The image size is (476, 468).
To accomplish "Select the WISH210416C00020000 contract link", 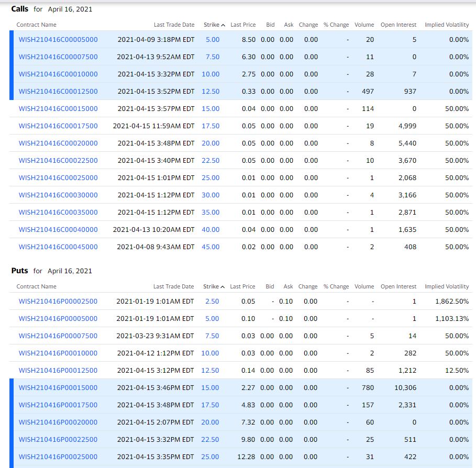I will tap(58, 143).
